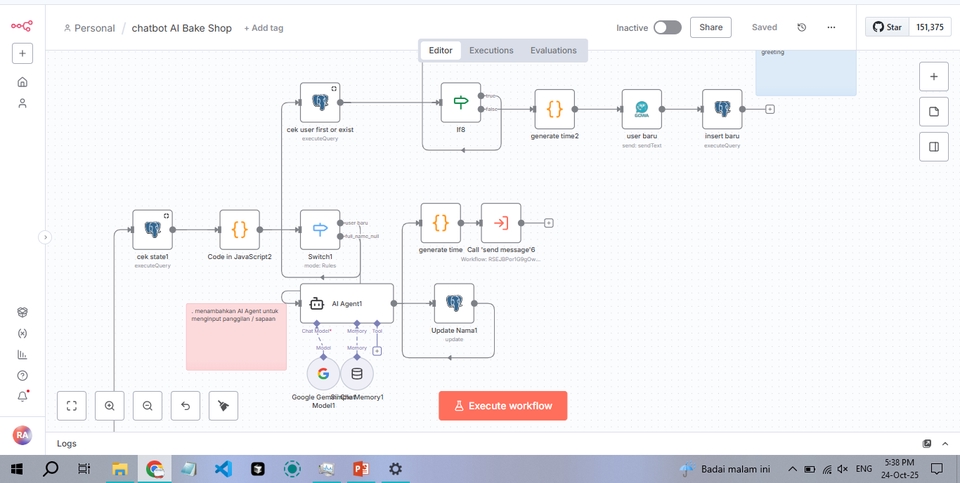The image size is (960, 483).
Task: Open the Home page in sidebar
Action: [22, 82]
